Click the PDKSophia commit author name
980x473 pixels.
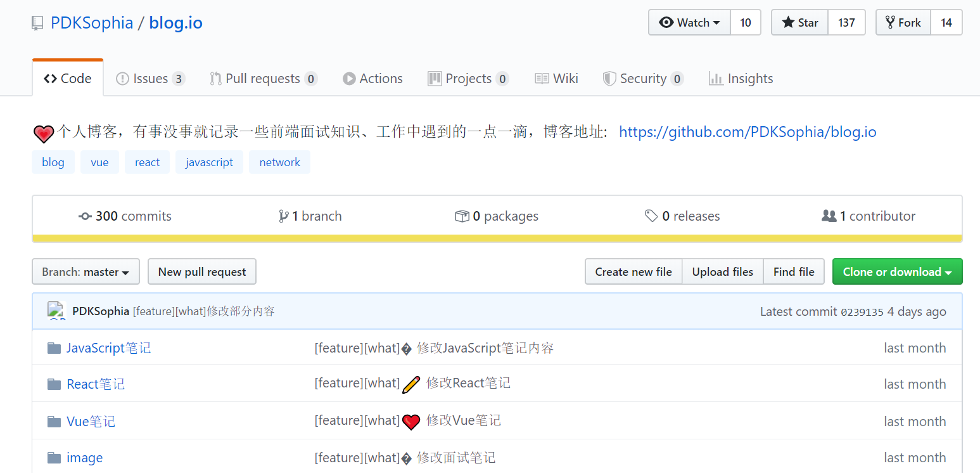(101, 311)
